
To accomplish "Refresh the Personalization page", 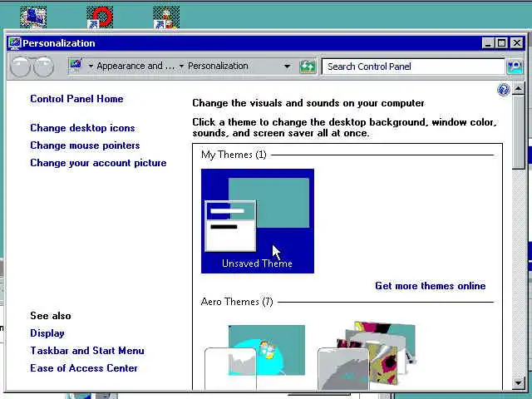I will click(308, 66).
